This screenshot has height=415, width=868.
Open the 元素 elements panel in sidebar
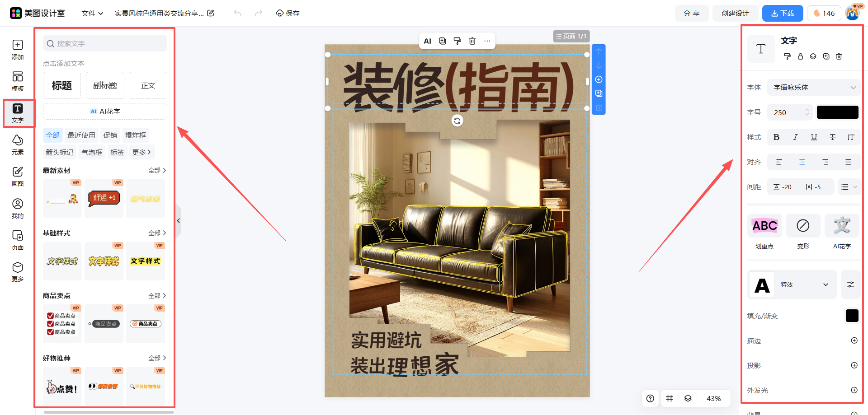point(18,145)
